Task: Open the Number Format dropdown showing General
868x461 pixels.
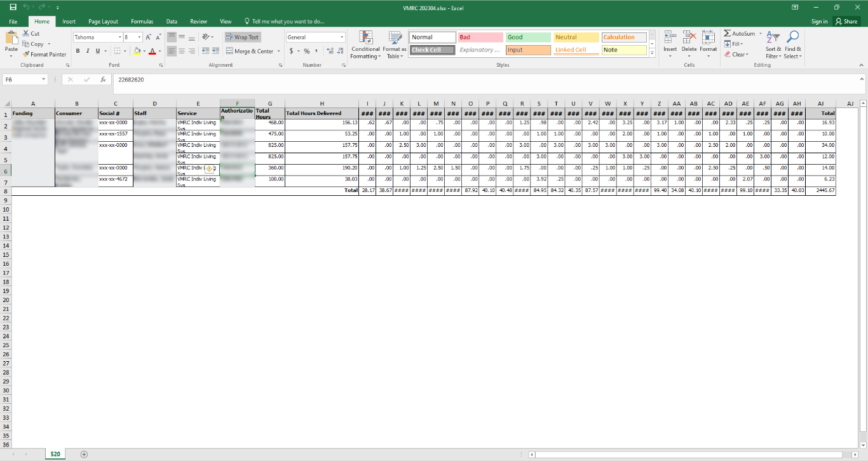Action: coord(315,37)
